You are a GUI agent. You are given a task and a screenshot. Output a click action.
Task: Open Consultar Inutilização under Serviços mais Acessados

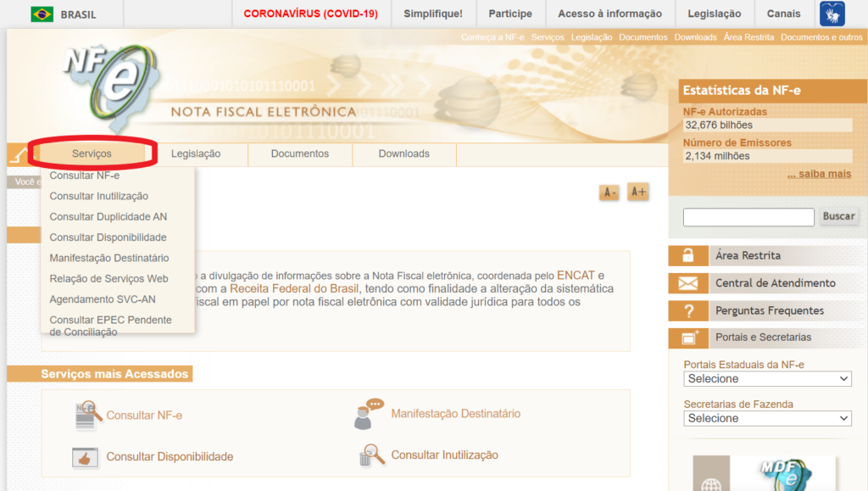pyautogui.click(x=444, y=455)
